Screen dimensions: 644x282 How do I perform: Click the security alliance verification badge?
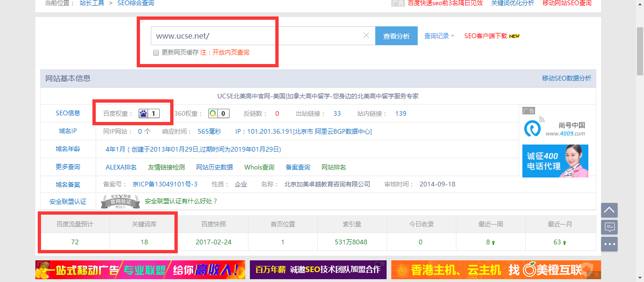pyautogui.click(x=120, y=201)
